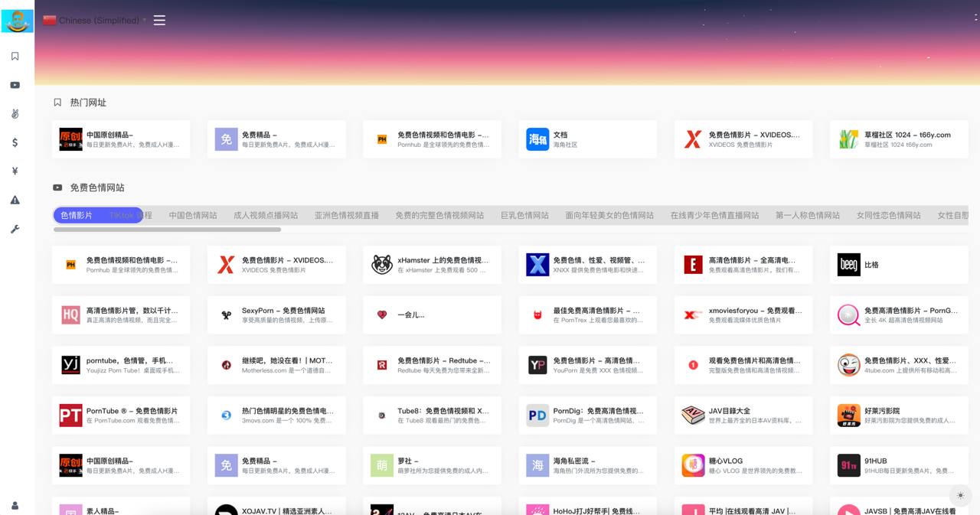Select the yen sign icon in the sidebar
Image resolution: width=980 pixels, height=515 pixels.
pyautogui.click(x=15, y=171)
